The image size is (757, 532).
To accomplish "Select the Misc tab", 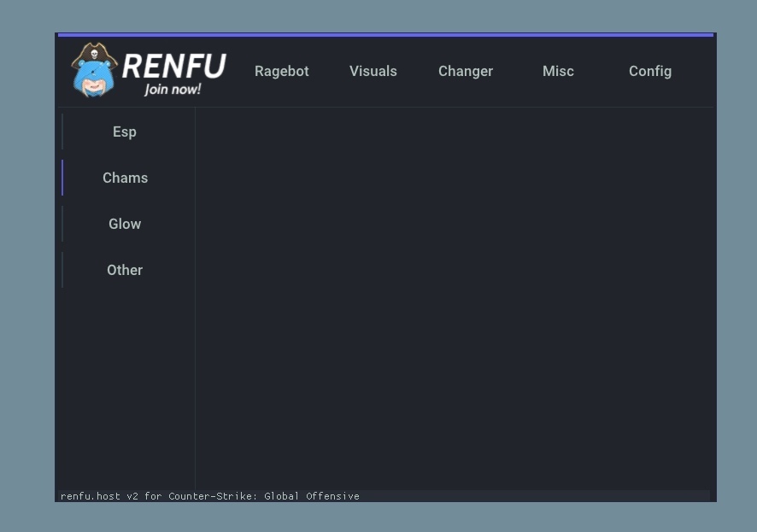I will coord(558,72).
